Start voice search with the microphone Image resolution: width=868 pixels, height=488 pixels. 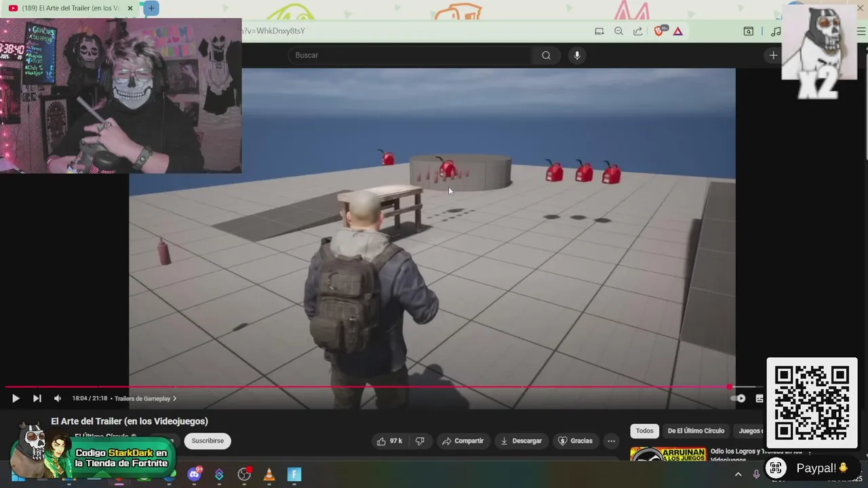coord(577,56)
